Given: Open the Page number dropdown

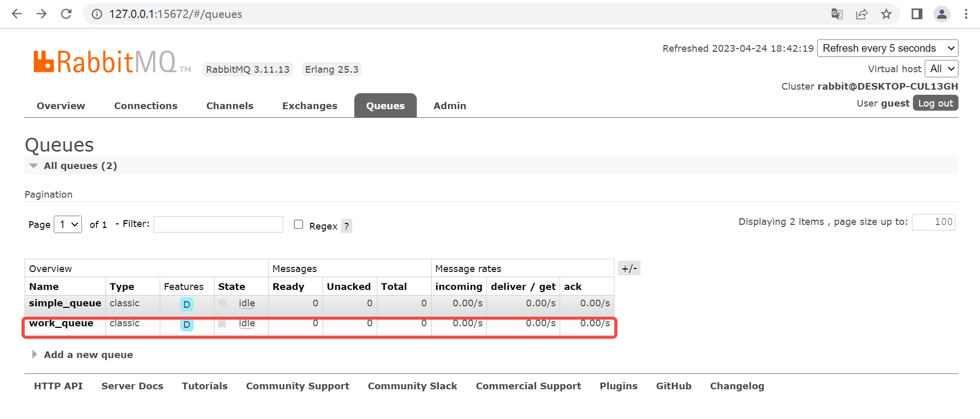Looking at the screenshot, I should 68,224.
